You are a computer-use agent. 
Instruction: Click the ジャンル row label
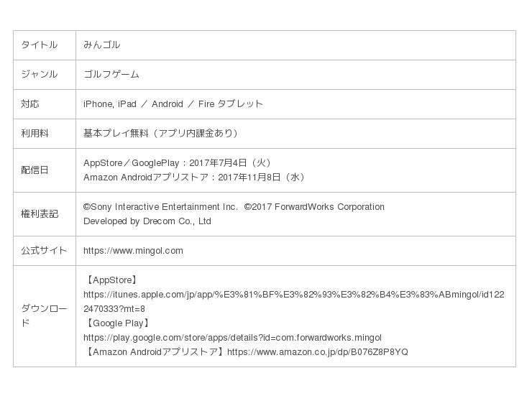pos(39,75)
